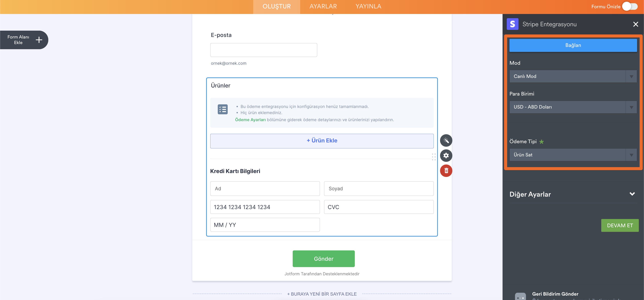This screenshot has width=644, height=300.
Task: Click the Bağlan button
Action: [x=573, y=45]
